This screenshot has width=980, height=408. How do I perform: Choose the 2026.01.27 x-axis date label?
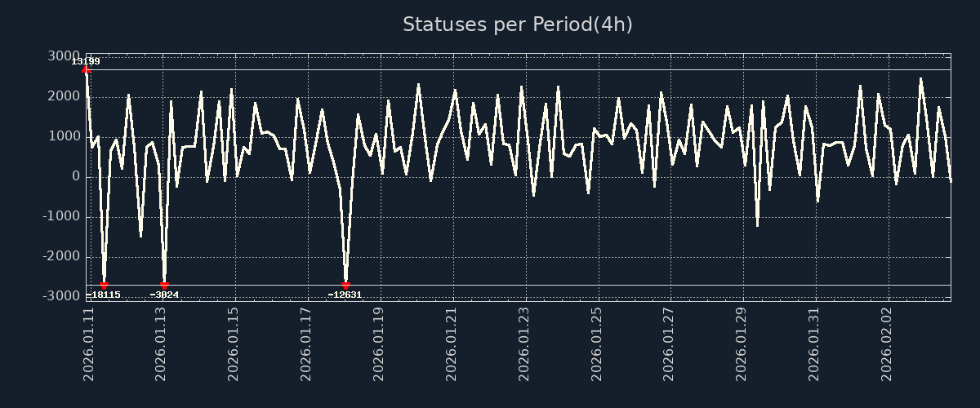[669, 344]
